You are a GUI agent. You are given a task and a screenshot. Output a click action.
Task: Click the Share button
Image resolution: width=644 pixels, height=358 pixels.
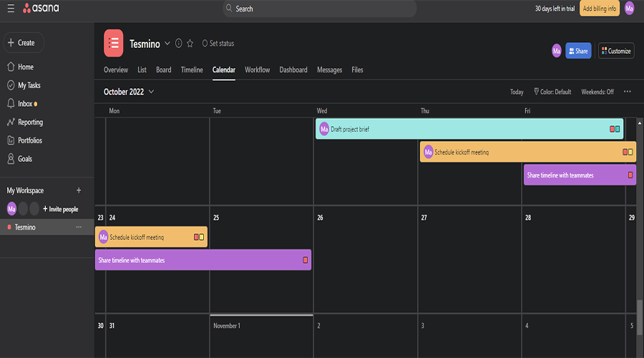tap(578, 51)
